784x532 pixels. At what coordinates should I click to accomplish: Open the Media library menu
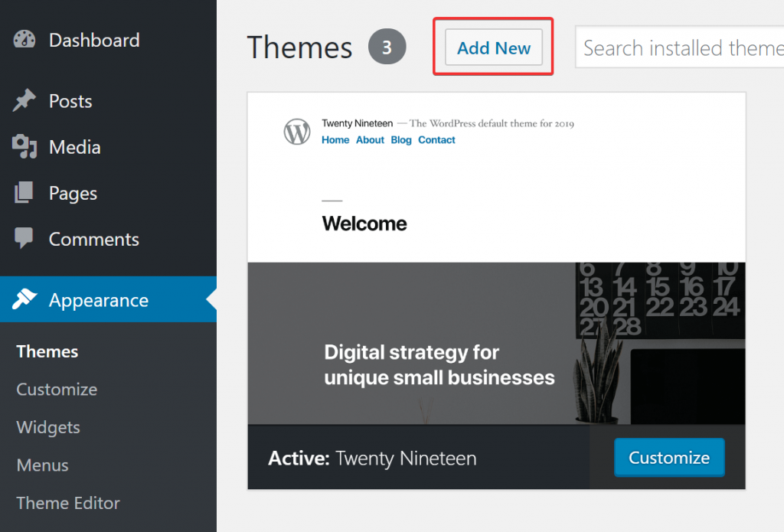74,147
